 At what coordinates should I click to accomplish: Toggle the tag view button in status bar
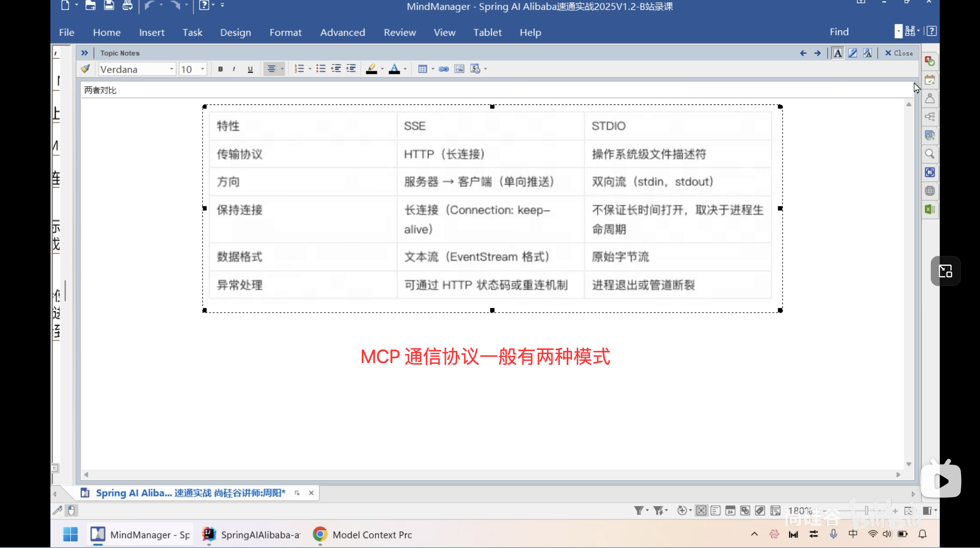click(x=760, y=510)
